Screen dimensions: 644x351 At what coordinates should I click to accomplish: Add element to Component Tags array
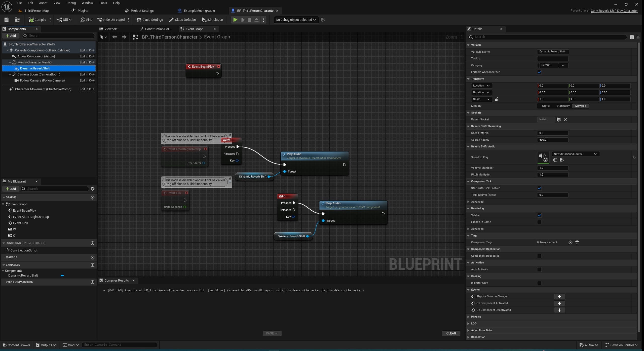(x=570, y=242)
